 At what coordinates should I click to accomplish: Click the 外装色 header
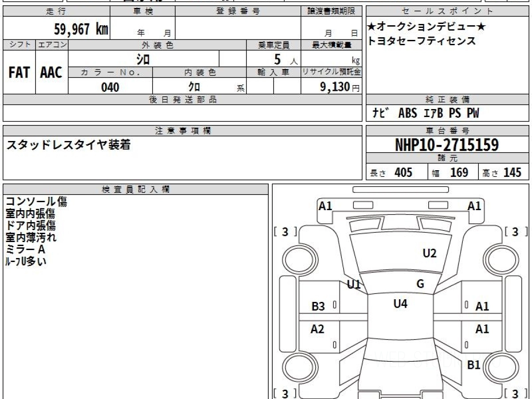click(x=157, y=45)
